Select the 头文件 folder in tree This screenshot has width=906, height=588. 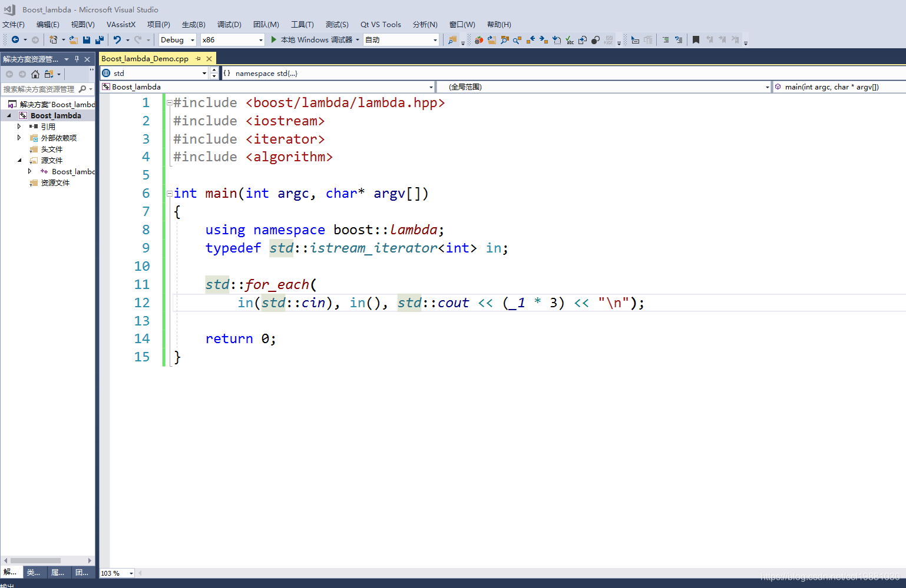52,149
